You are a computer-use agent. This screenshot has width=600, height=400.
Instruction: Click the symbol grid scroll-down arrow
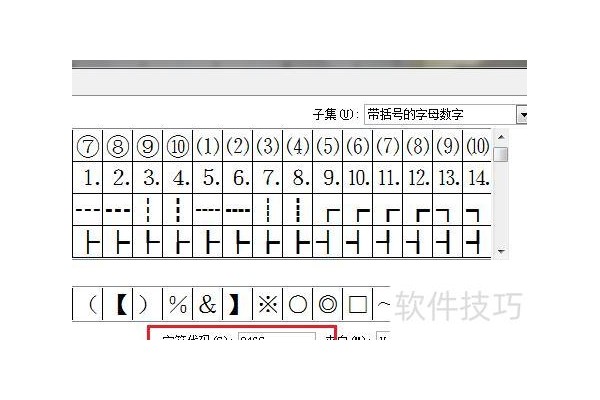coord(501,251)
